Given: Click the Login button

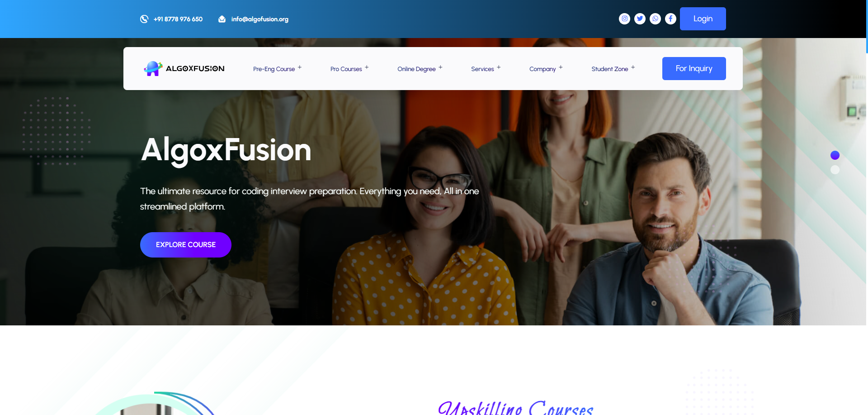Looking at the screenshot, I should (703, 19).
